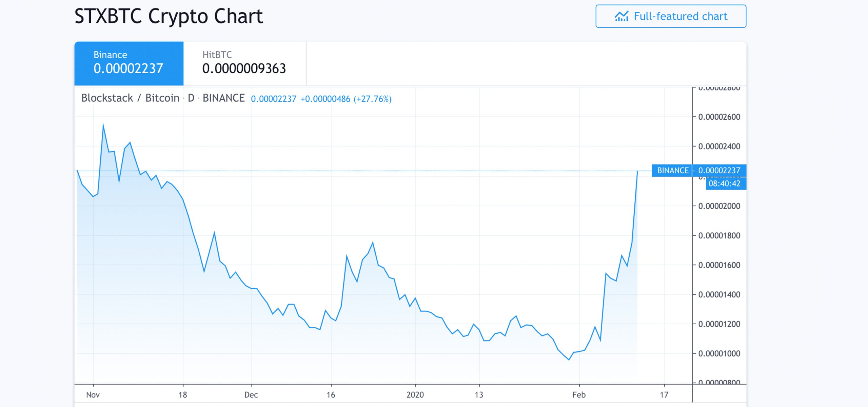This screenshot has width=868, height=407.
Task: Open the Full-featured chart button
Action: 671,16
